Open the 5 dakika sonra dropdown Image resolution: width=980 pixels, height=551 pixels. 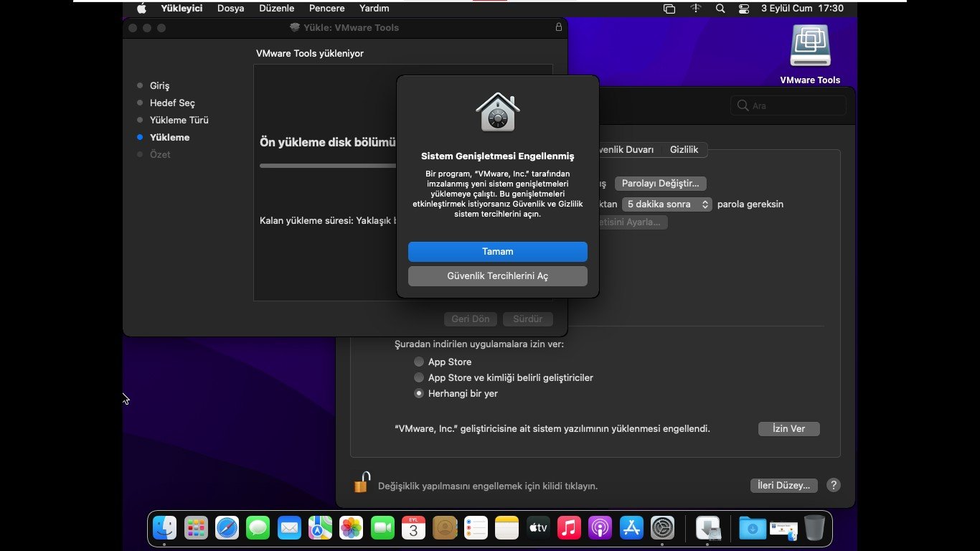coord(666,204)
